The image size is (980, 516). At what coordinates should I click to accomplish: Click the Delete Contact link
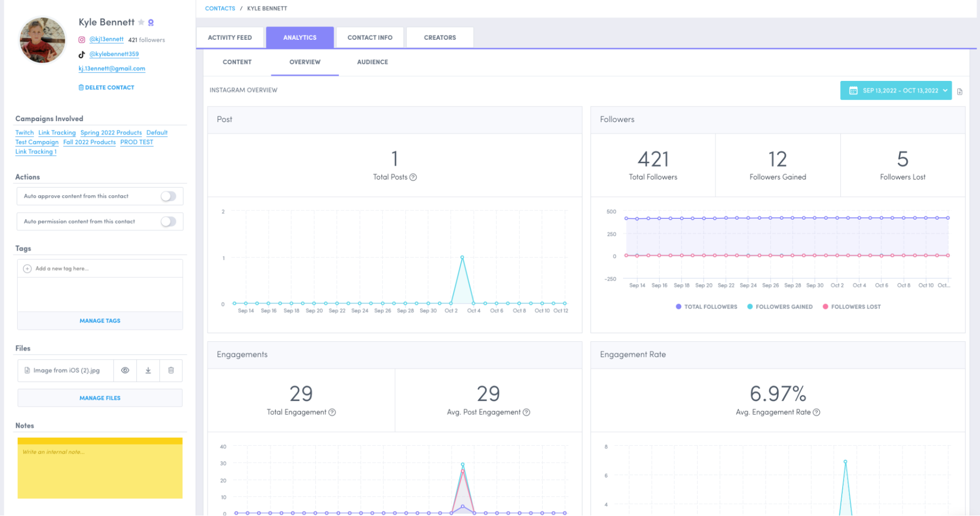tap(106, 87)
